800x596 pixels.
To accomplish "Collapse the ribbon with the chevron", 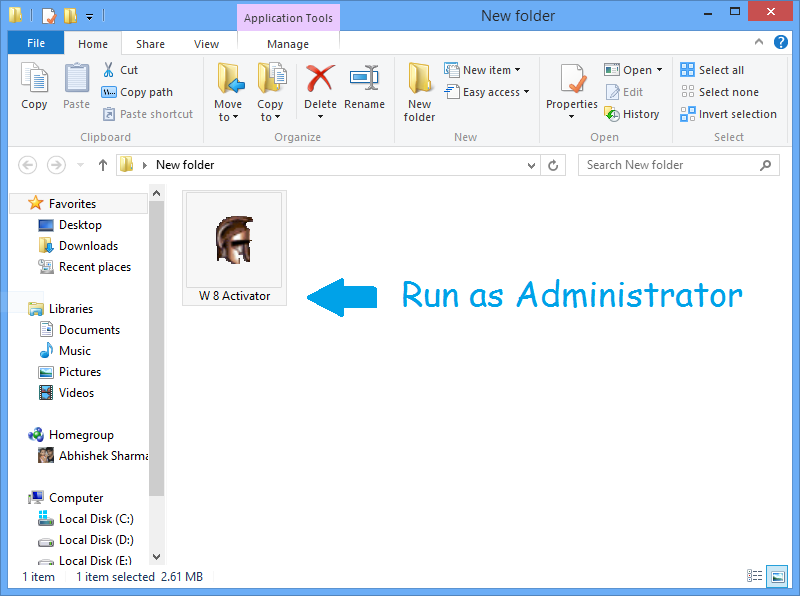I will [x=759, y=42].
